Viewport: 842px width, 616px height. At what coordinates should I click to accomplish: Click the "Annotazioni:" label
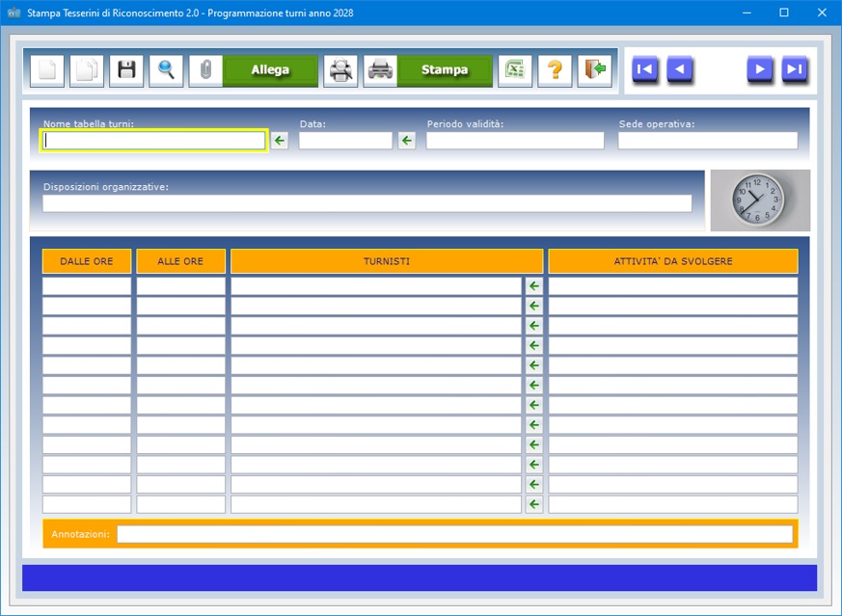(81, 534)
